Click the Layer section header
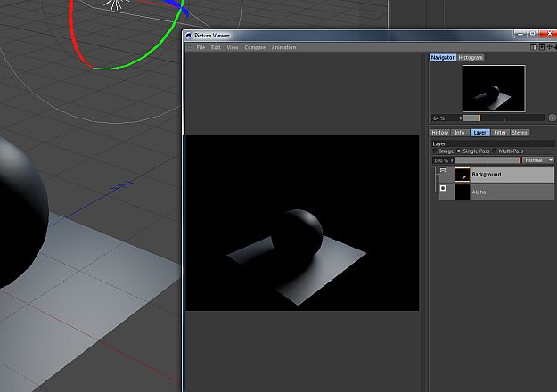 point(493,143)
